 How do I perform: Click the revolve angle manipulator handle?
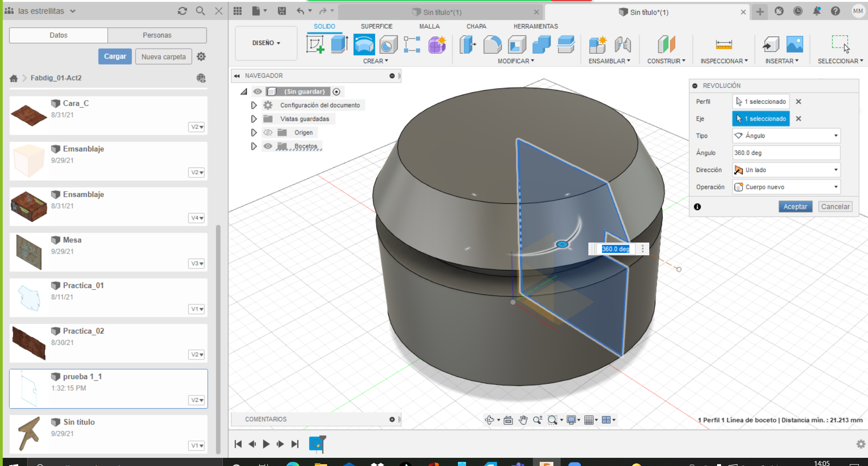tap(562, 244)
